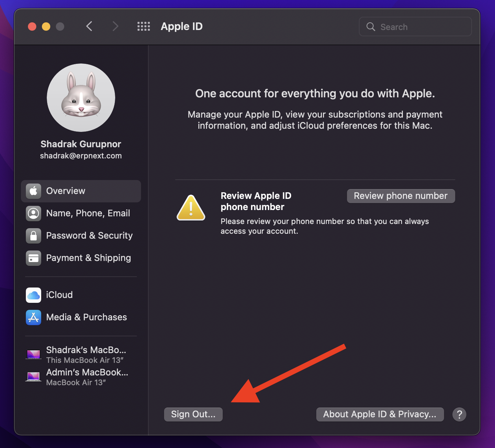495x448 pixels.
Task: Select Admin's MacBook Air device
Action: 81,377
